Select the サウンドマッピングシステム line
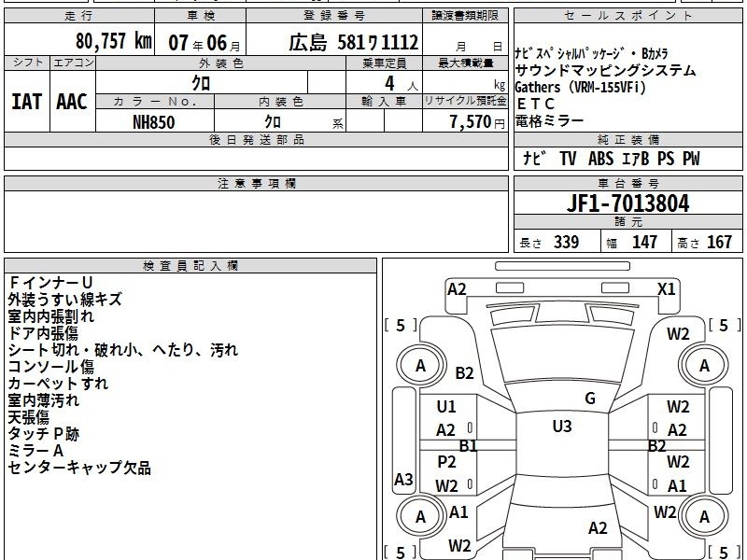The image size is (747, 560). click(x=605, y=71)
